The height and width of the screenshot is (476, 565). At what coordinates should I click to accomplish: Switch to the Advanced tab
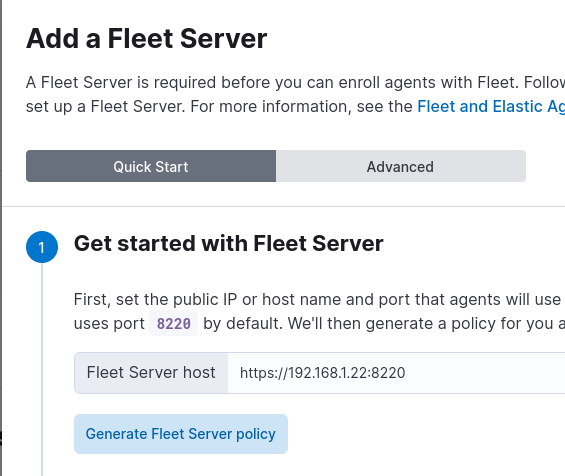click(401, 166)
